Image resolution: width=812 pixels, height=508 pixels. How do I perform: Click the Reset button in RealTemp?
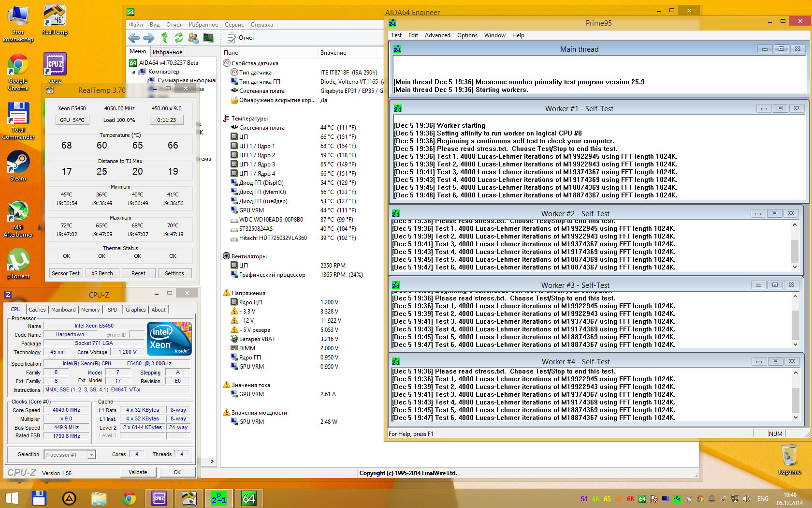coord(138,273)
